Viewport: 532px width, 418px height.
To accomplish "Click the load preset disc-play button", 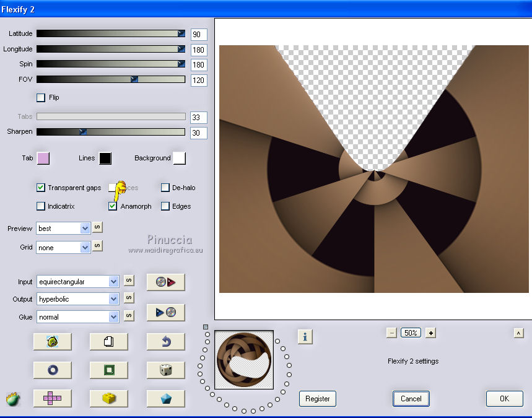I will [x=165, y=282].
